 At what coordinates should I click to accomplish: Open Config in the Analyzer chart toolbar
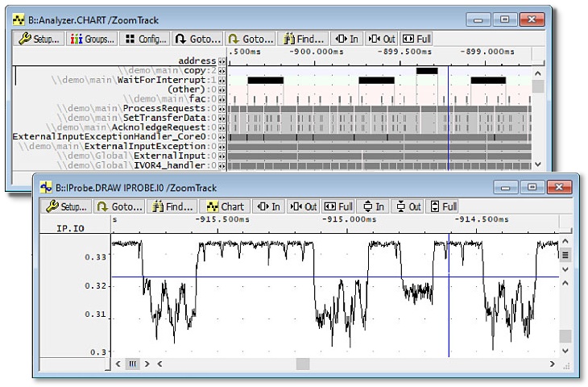pyautogui.click(x=146, y=39)
